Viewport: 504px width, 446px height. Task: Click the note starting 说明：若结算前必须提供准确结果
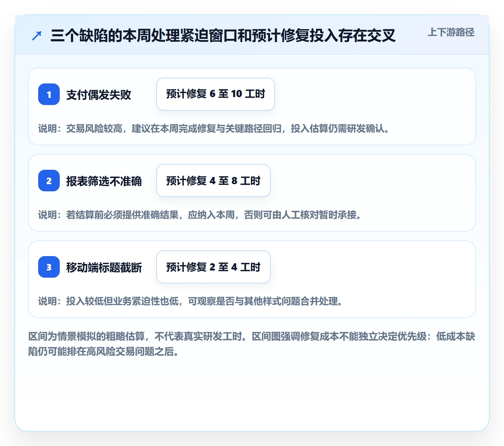pyautogui.click(x=200, y=215)
